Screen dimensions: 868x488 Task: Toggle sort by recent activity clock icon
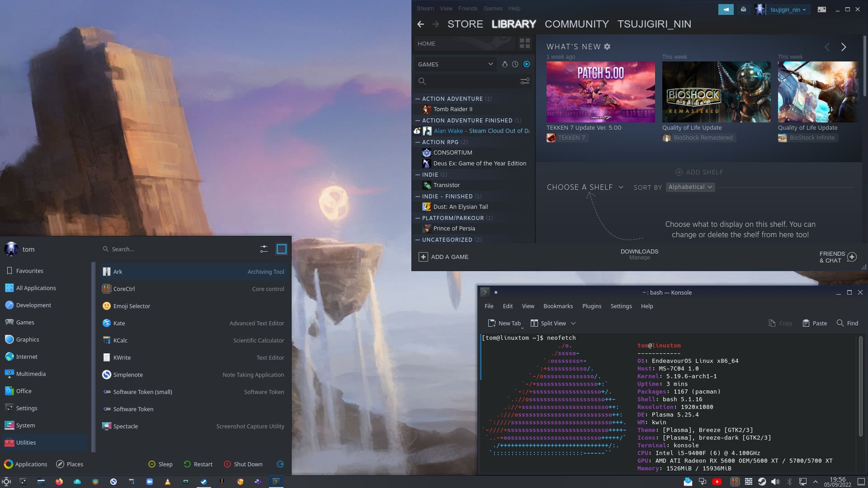pyautogui.click(x=515, y=64)
